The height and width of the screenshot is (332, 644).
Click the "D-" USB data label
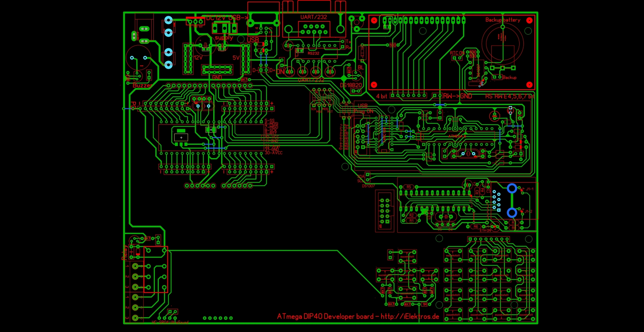[x=255, y=70]
